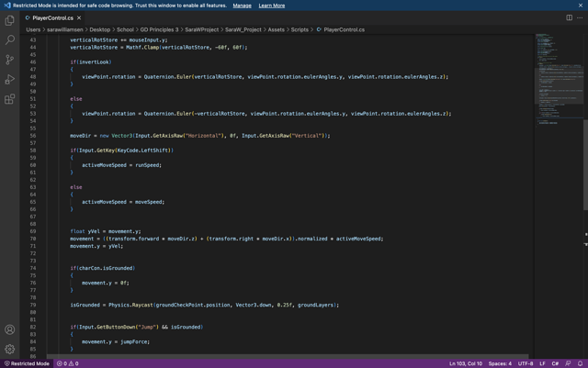Click line number 56 in gutter

pyautogui.click(x=33, y=136)
